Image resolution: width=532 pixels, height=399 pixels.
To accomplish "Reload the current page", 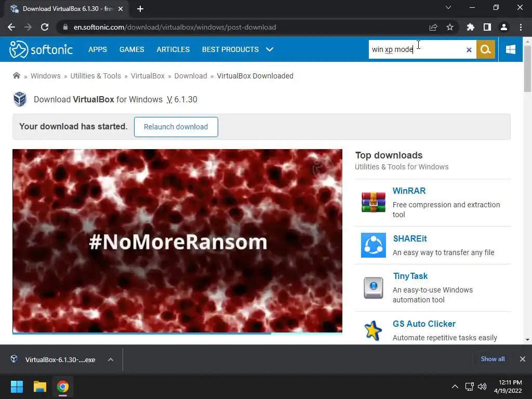I will (x=45, y=27).
